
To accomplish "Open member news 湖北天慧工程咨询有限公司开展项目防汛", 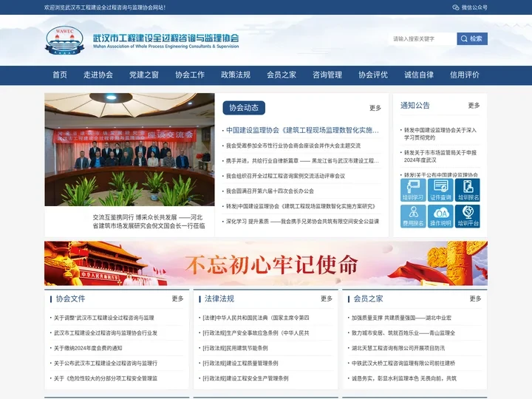I will pos(398,348).
